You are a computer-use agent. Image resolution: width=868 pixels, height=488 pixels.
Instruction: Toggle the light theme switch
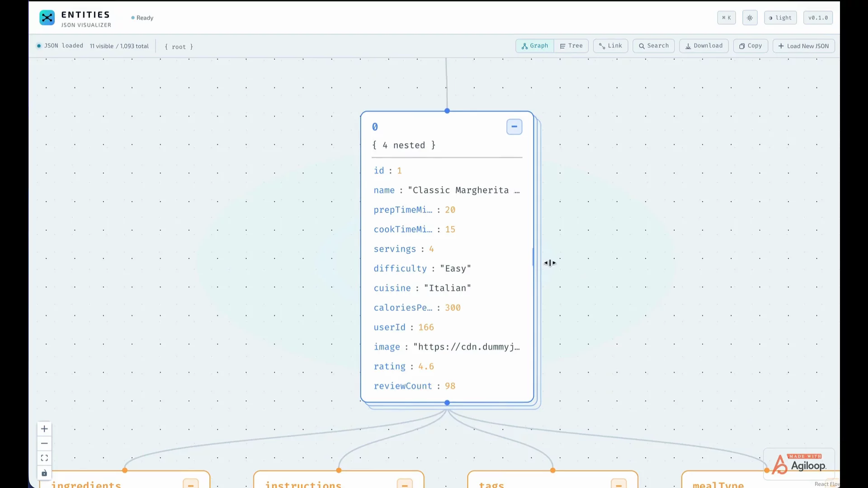tap(780, 18)
